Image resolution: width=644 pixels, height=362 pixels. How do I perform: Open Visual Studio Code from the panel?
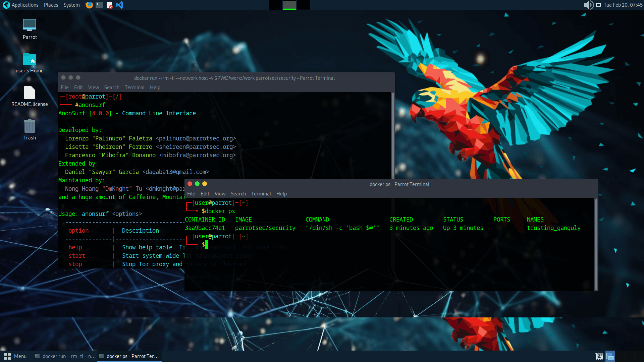click(x=119, y=5)
